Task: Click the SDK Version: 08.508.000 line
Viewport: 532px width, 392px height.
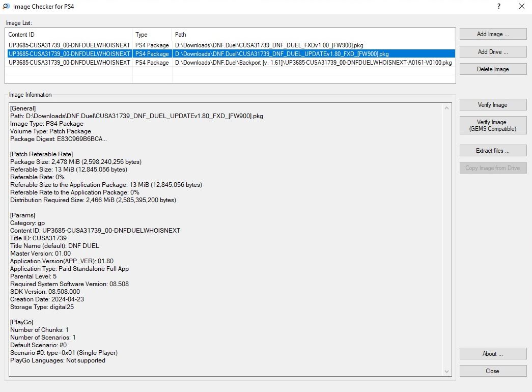Action: (45, 292)
